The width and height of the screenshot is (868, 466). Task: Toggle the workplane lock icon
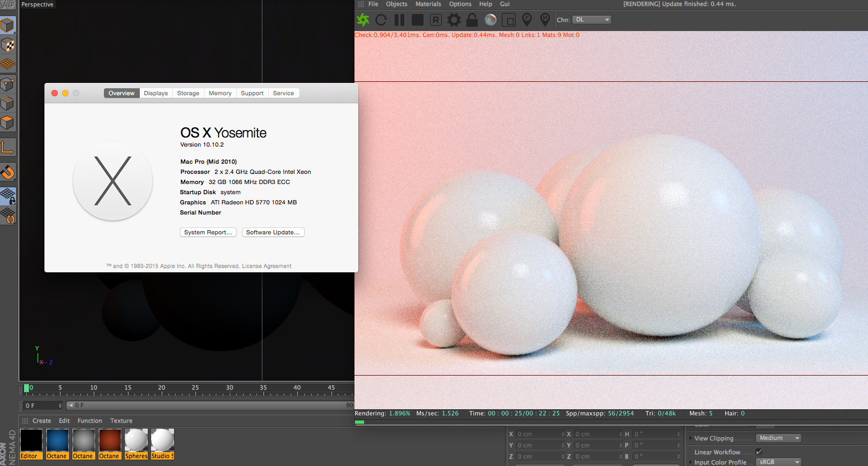[8, 196]
